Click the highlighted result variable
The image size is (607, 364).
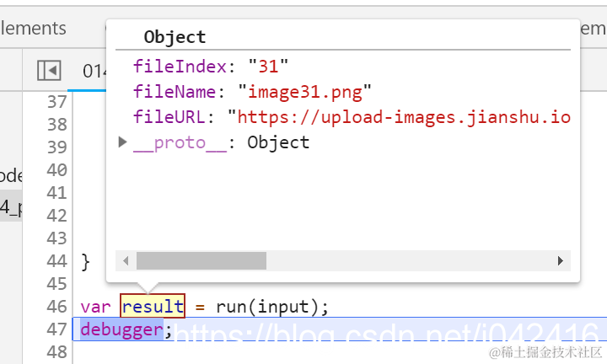coord(153,306)
